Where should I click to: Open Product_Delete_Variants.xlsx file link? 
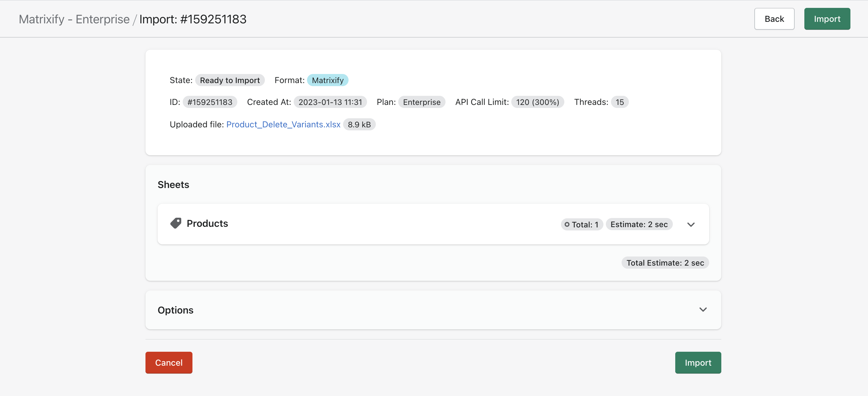[x=283, y=124]
